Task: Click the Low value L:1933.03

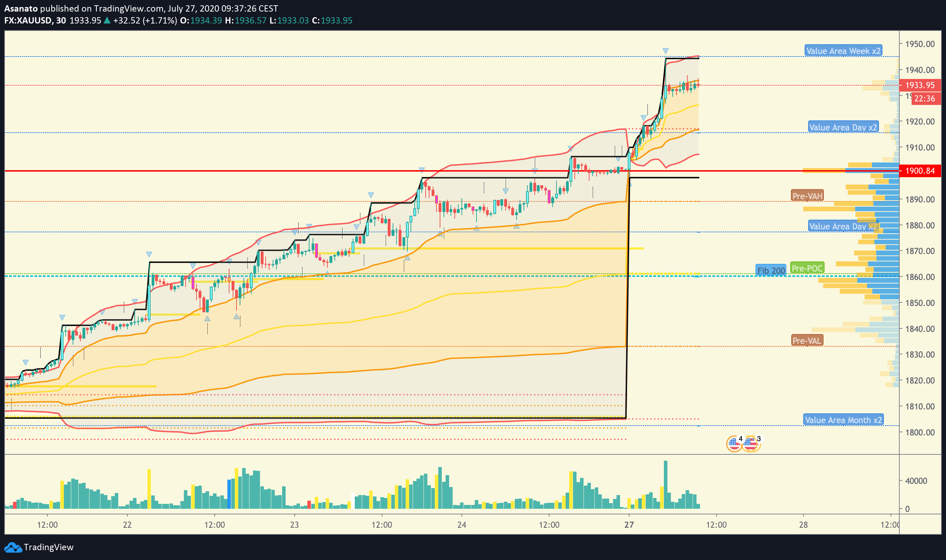Action: 289,20
